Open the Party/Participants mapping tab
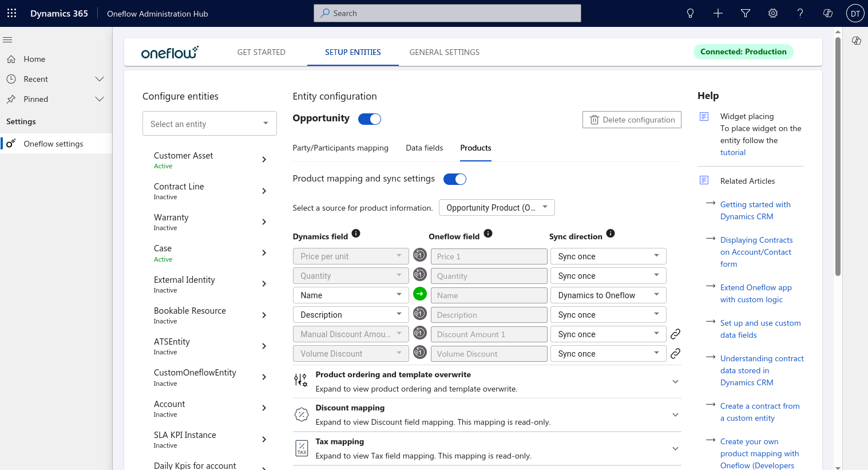868x470 pixels. pyautogui.click(x=340, y=148)
